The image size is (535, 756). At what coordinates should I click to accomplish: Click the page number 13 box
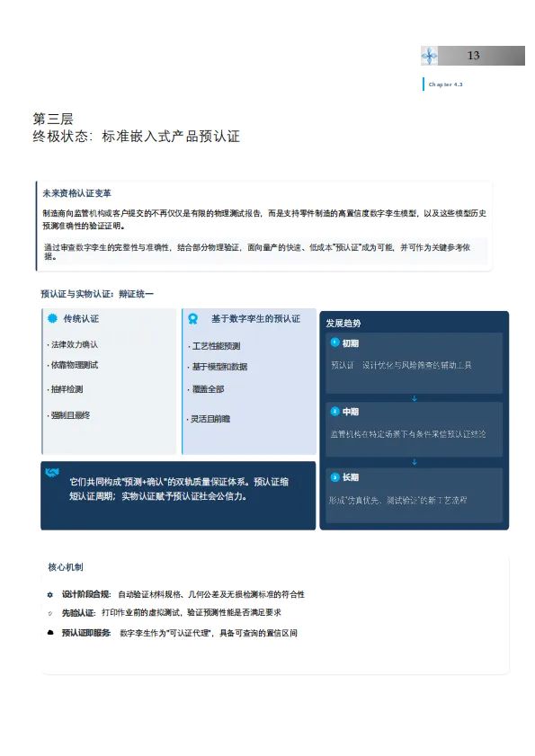(473, 56)
